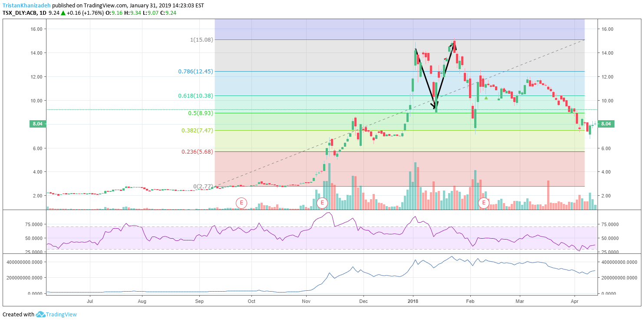This screenshot has width=644, height=322.
Task: Click the Mar label on time axis
Action: (x=520, y=300)
